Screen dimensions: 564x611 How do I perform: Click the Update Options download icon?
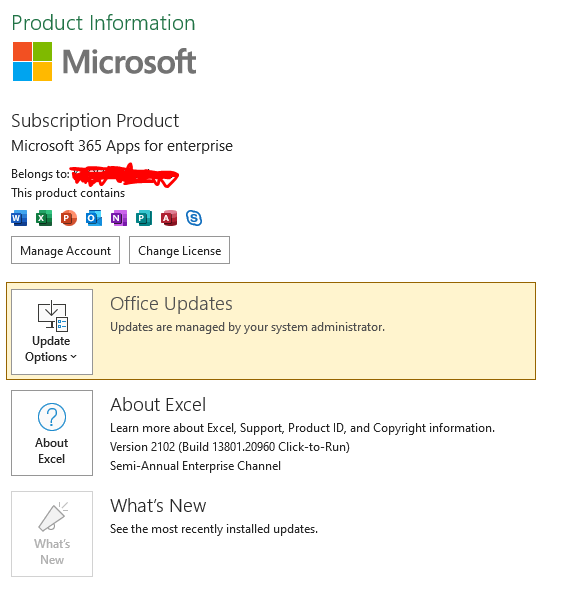coord(53,316)
